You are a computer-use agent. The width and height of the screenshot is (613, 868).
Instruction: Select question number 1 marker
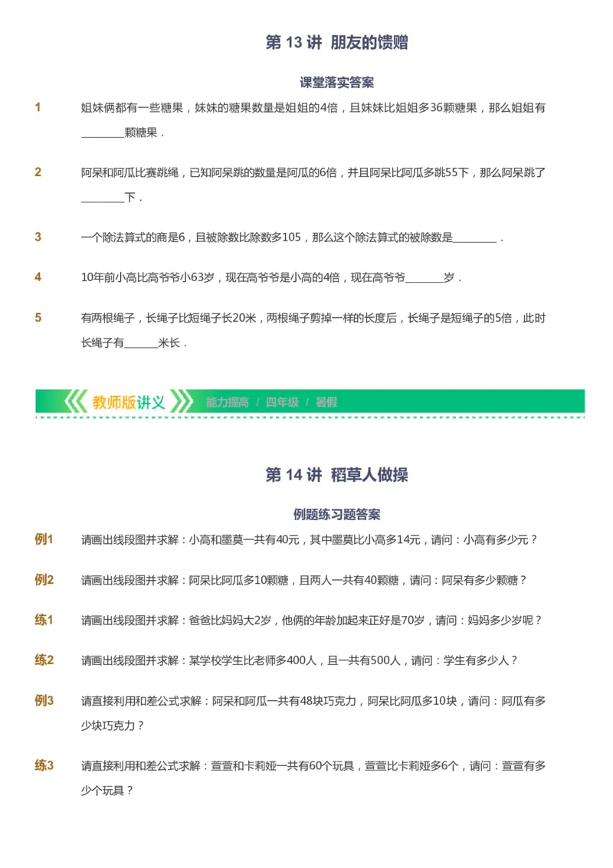tap(38, 107)
